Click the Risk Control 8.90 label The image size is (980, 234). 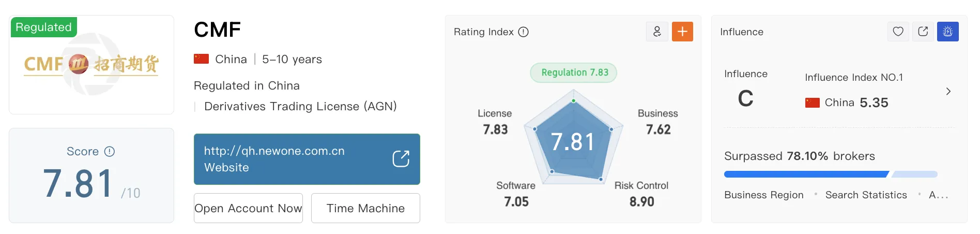click(x=641, y=194)
